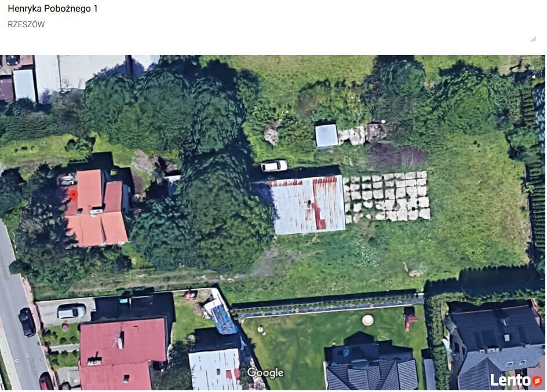This screenshot has height=392, width=547.
Task: Click the round orange object on the lawn
Action: (367, 320)
